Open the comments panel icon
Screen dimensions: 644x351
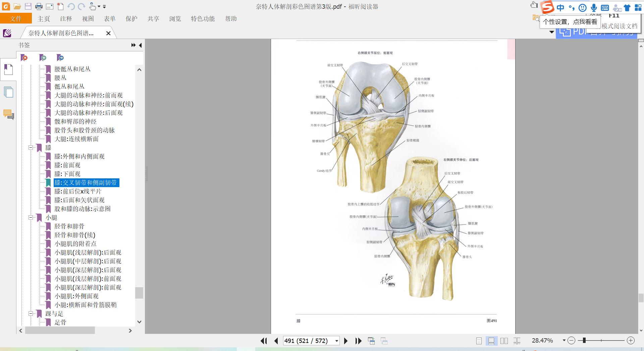(8, 115)
